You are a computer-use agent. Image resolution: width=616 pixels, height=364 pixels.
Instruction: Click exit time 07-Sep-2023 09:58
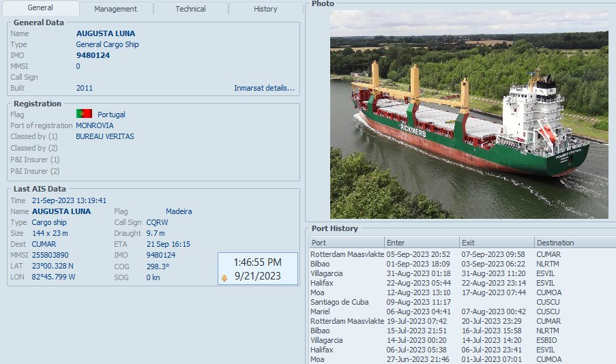(x=493, y=254)
